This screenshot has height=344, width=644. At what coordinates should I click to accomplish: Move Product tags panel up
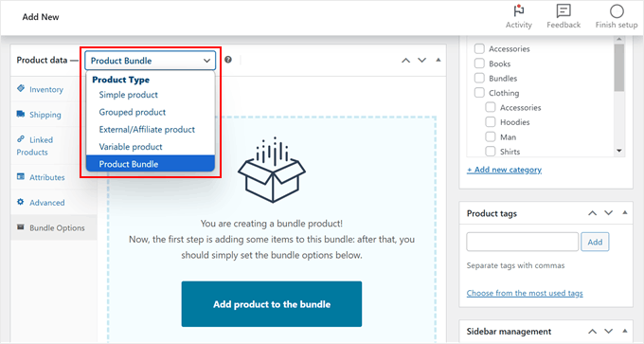[x=592, y=213]
